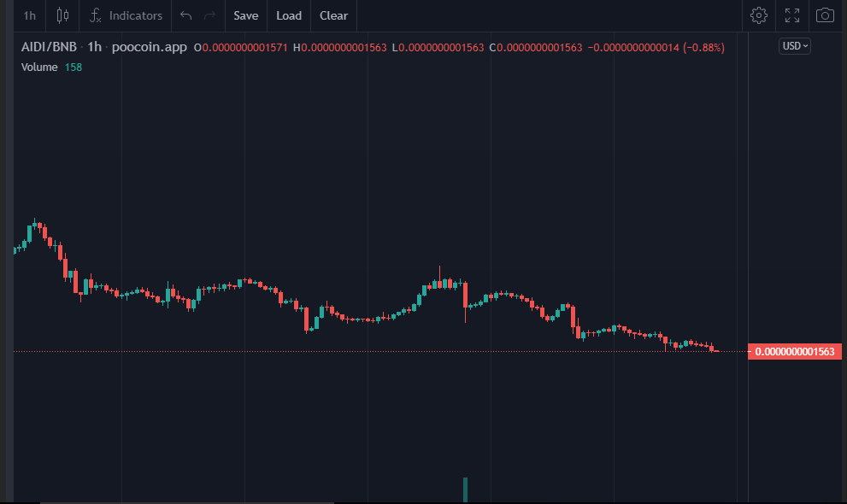Click the price change -0.88% text
The image size is (847, 504).
click(x=704, y=48)
